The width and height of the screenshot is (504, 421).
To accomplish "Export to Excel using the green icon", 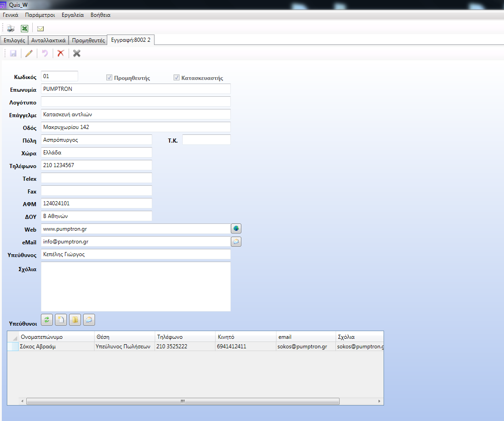I will pos(25,29).
